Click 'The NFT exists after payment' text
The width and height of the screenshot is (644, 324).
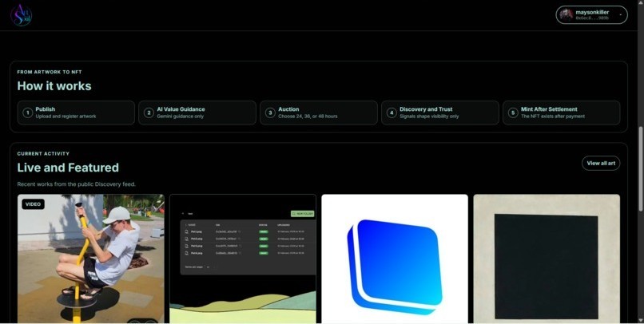pyautogui.click(x=553, y=117)
